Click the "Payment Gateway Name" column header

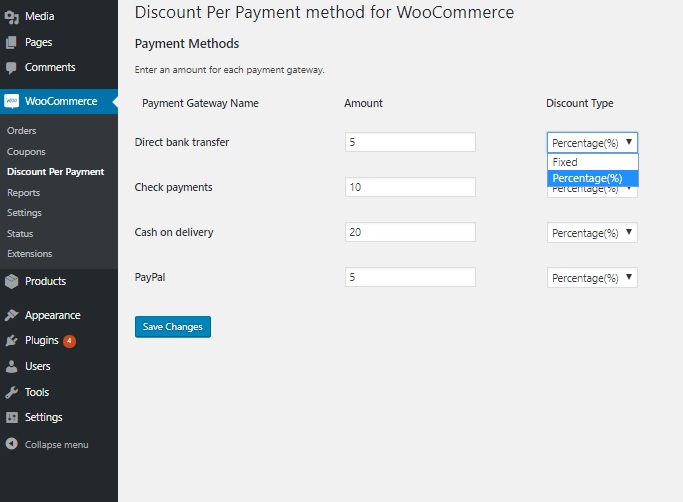pyautogui.click(x=200, y=103)
